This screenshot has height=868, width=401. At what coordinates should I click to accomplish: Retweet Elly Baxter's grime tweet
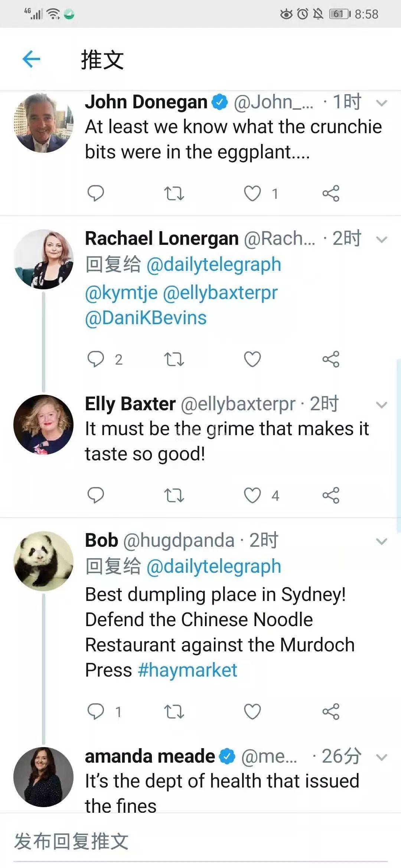174,495
